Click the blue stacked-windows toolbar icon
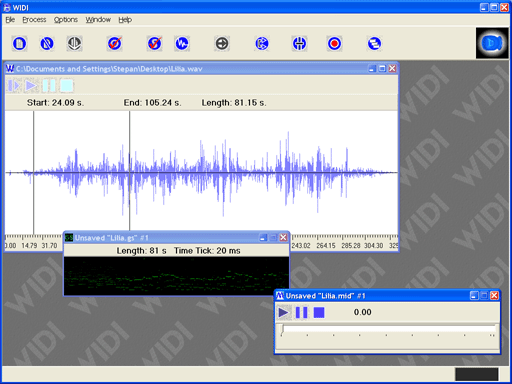Viewport: 512px width, 384px height. [x=374, y=44]
